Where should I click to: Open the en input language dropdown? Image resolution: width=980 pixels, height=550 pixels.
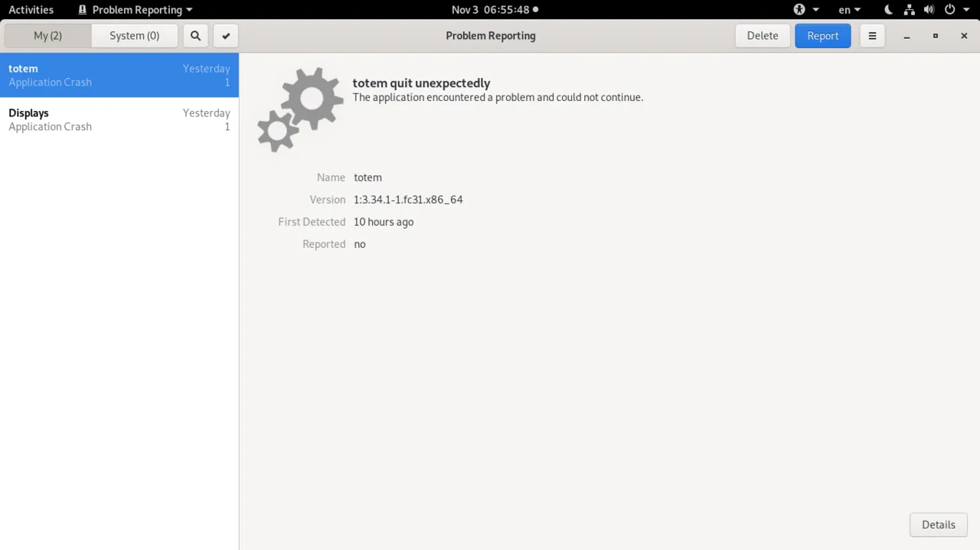point(850,10)
